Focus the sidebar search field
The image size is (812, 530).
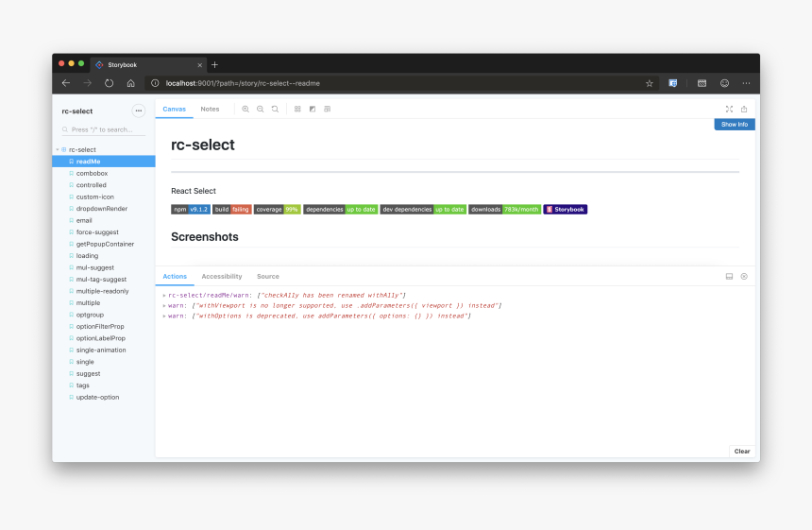[x=103, y=129]
